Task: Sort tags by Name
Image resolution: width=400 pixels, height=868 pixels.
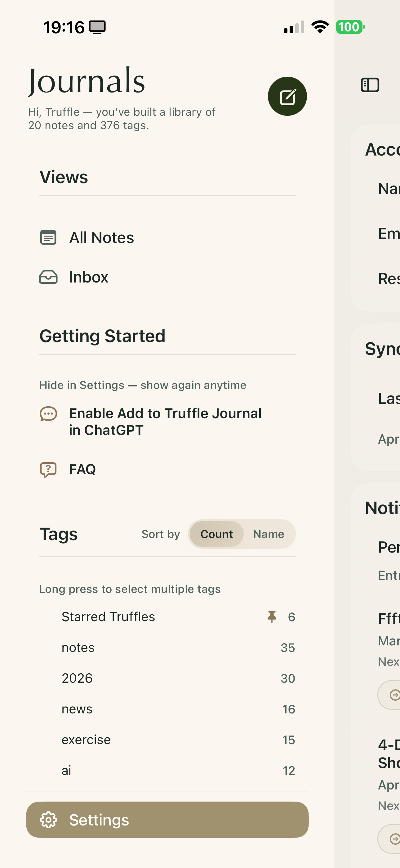Action: click(x=269, y=534)
